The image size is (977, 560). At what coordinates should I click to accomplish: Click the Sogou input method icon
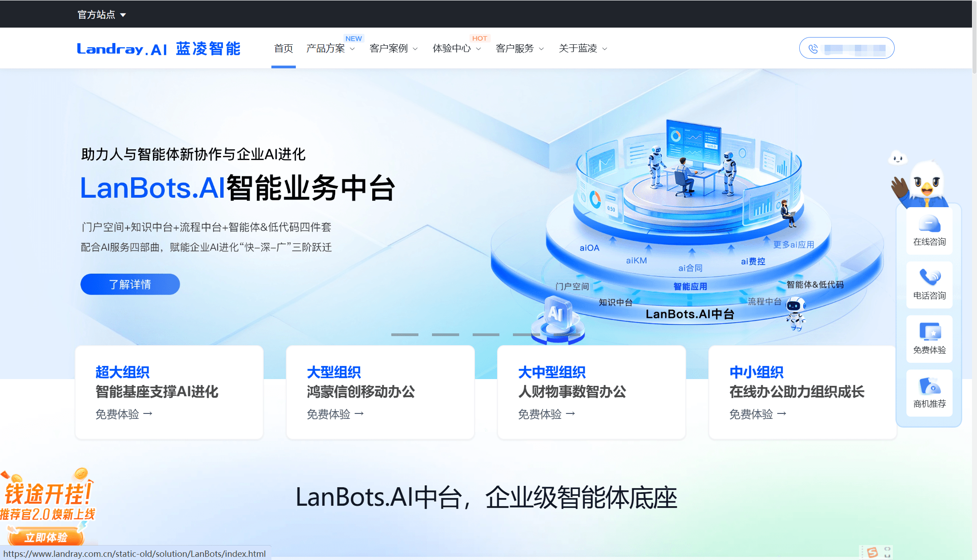873,552
